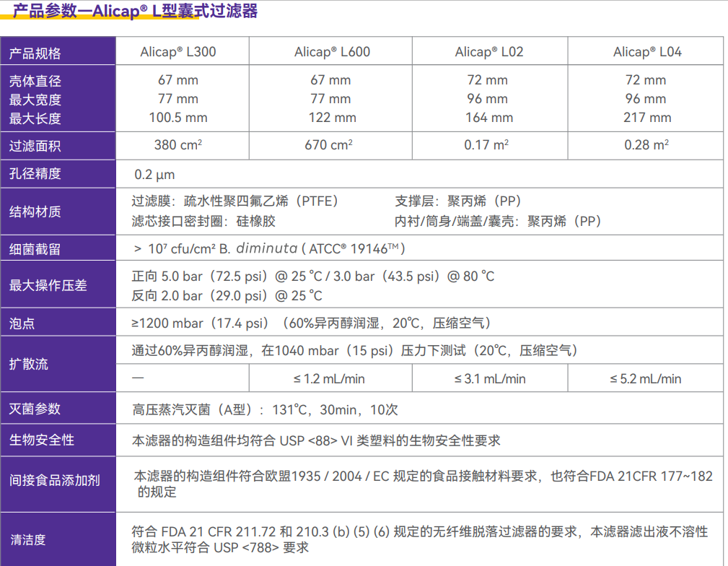Click the page title 产品参数—Alicap L型囊式过滤器
Viewport: 728px width, 566px height.
(x=135, y=11)
